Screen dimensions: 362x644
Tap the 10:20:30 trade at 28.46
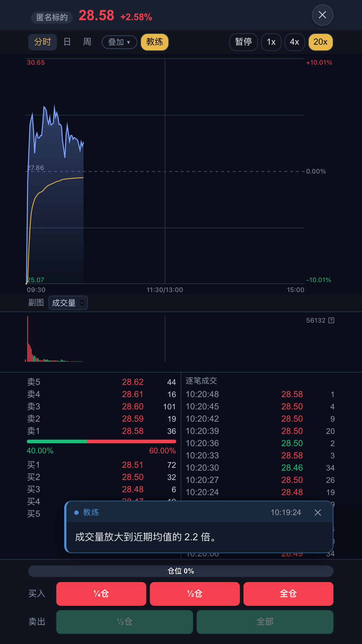[260, 468]
